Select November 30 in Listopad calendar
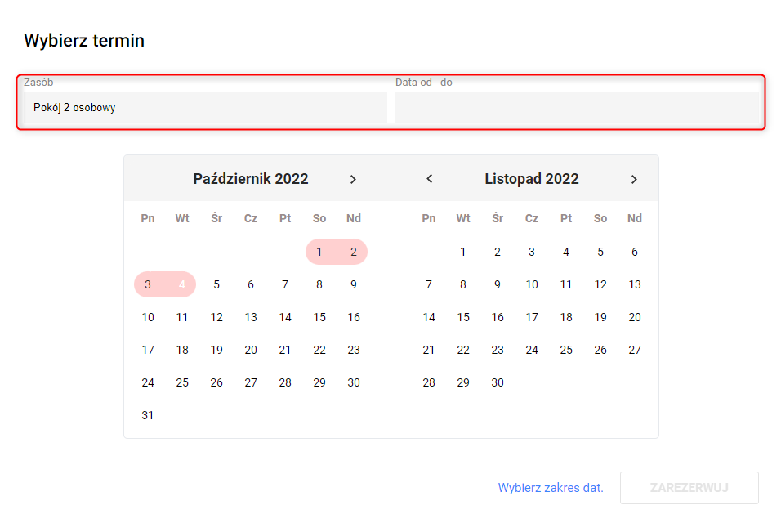Viewport: 781px width, 532px height. point(498,382)
